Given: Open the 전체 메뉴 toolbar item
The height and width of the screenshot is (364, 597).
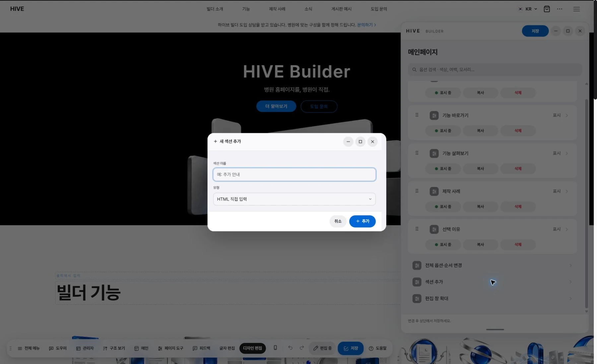Looking at the screenshot, I should click(x=29, y=348).
